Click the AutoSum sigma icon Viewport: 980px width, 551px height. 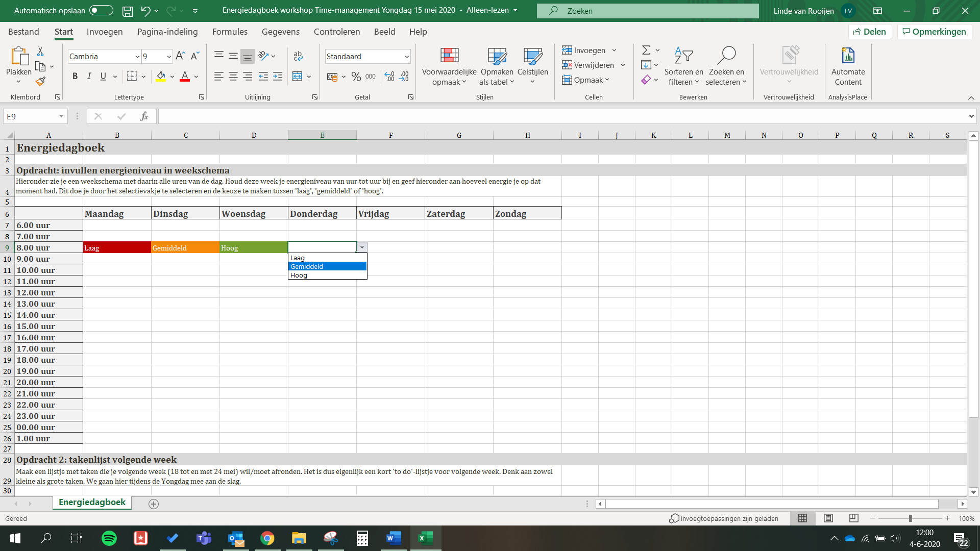pyautogui.click(x=646, y=50)
